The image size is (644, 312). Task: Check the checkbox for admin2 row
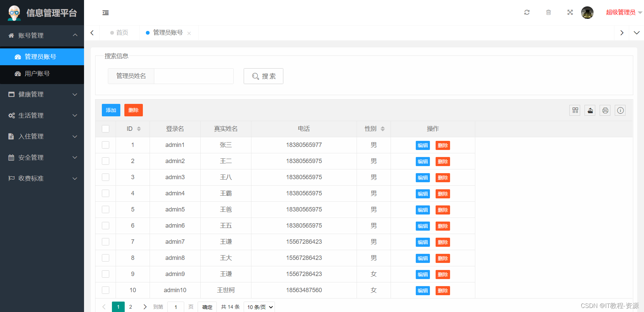[106, 161]
